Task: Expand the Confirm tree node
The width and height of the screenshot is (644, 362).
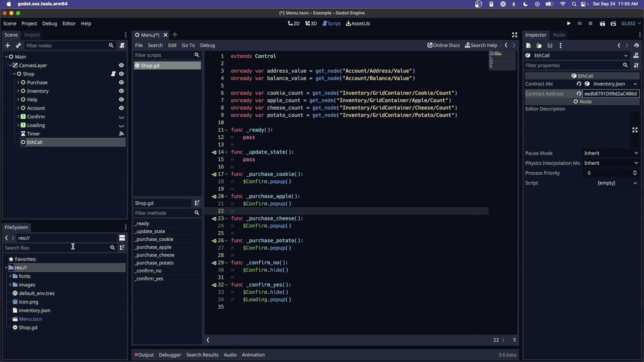Action: [x=18, y=116]
